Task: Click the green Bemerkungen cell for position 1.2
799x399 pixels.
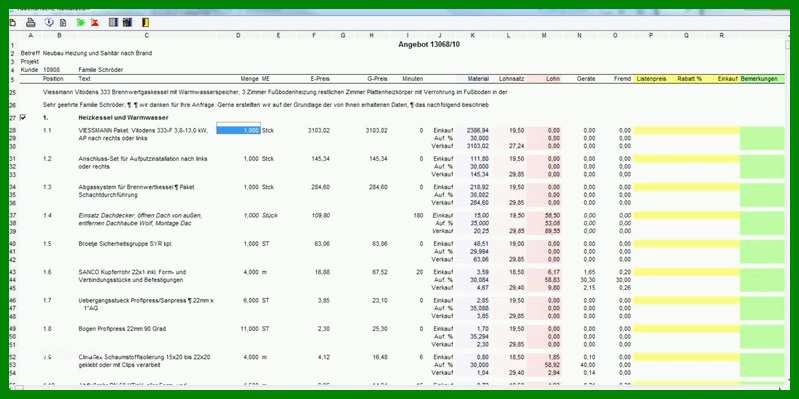Action: pyautogui.click(x=762, y=167)
